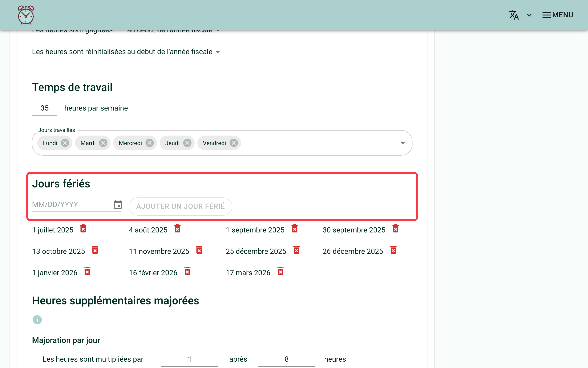Click the 'Jours fériés' heading
Image resolution: width=588 pixels, height=368 pixels.
pos(61,184)
